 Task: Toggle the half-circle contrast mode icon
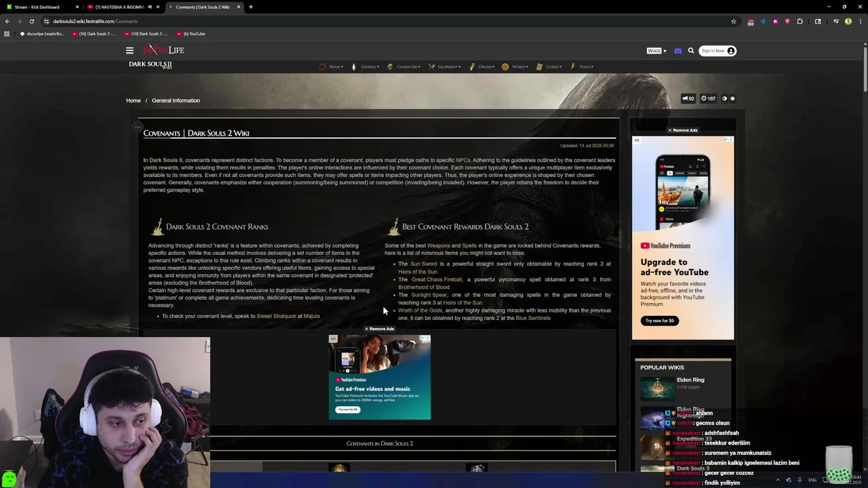(x=724, y=98)
